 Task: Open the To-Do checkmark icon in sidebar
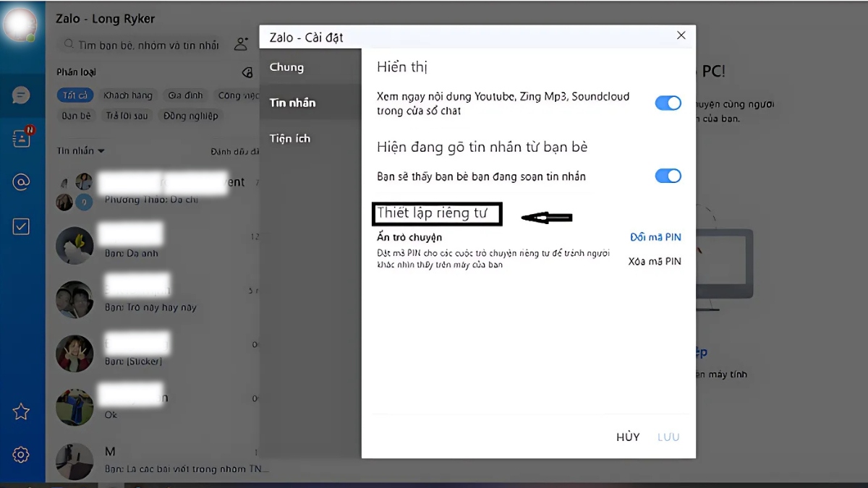pyautogui.click(x=21, y=226)
